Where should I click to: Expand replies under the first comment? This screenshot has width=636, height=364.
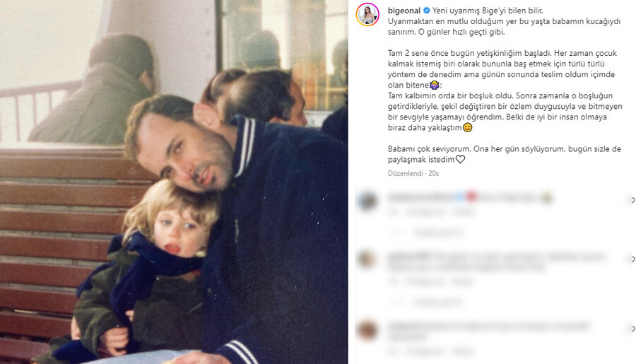coord(438,233)
